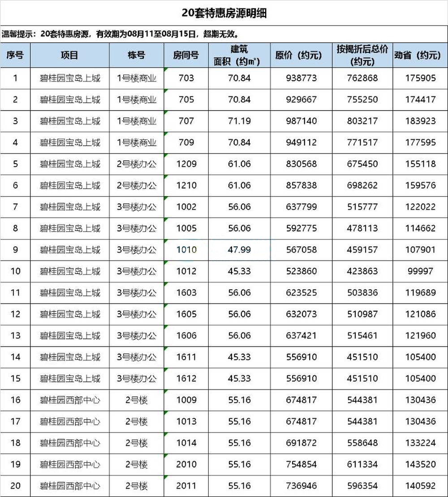Click area cell 71.19
Screen dimensions: 448x497
click(x=239, y=121)
